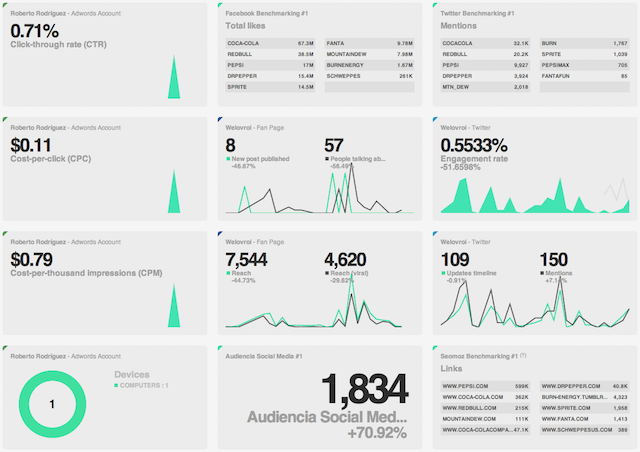Click the black swatch for People talking about
Viewport: 640px width, 452px height.
coord(327,158)
